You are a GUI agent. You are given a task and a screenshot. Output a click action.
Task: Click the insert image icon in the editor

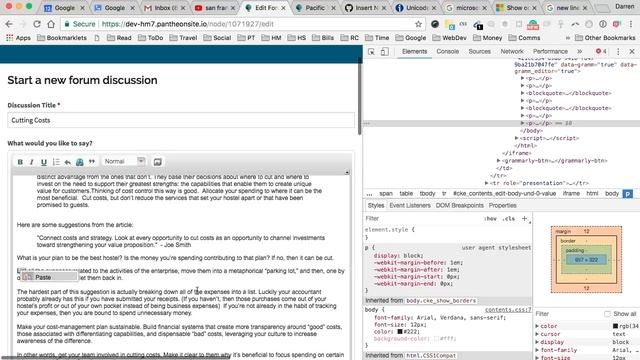[158, 162]
